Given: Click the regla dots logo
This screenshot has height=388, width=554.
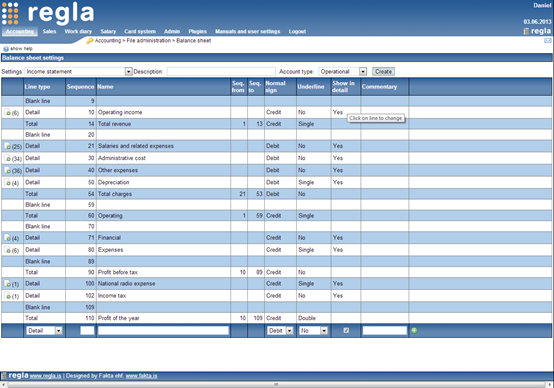Looking at the screenshot, I should pos(10,13).
